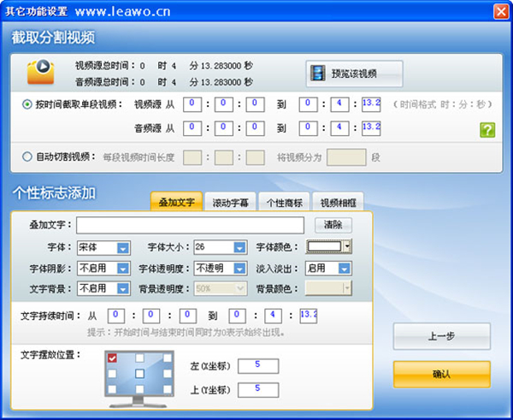
Task: Click the auto-split segment hour field
Action: tap(192, 157)
